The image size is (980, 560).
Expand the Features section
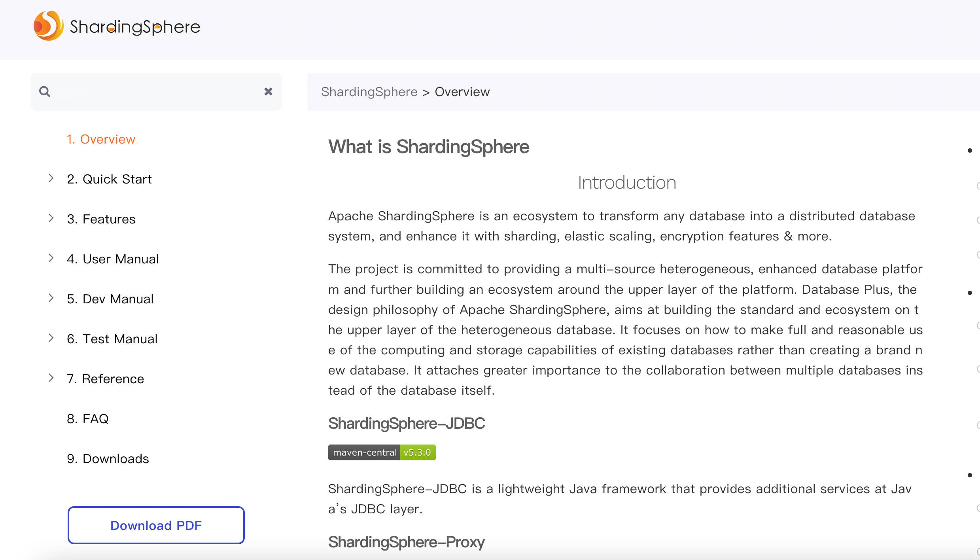click(x=51, y=218)
